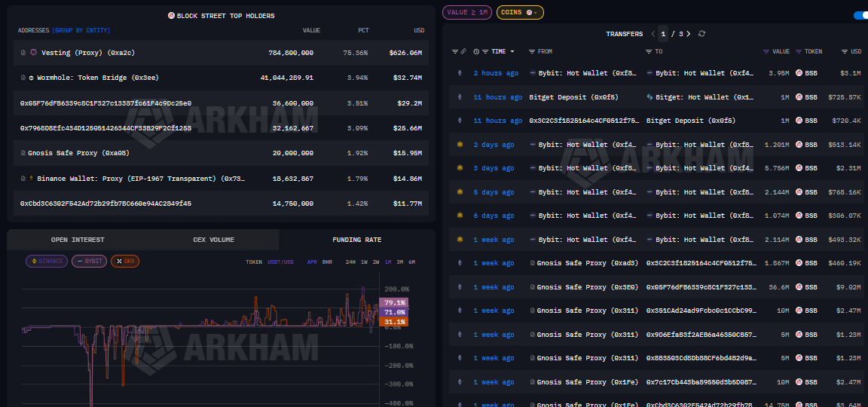Toggle the OKX exchange series chip
Image resolution: width=868 pixels, height=407 pixels.
click(124, 261)
